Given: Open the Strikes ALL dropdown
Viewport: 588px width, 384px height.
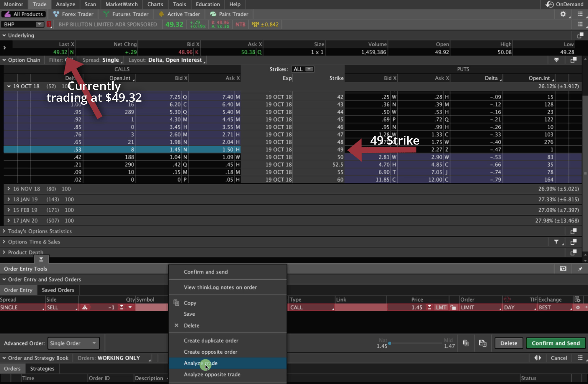Looking at the screenshot, I should click(x=303, y=69).
